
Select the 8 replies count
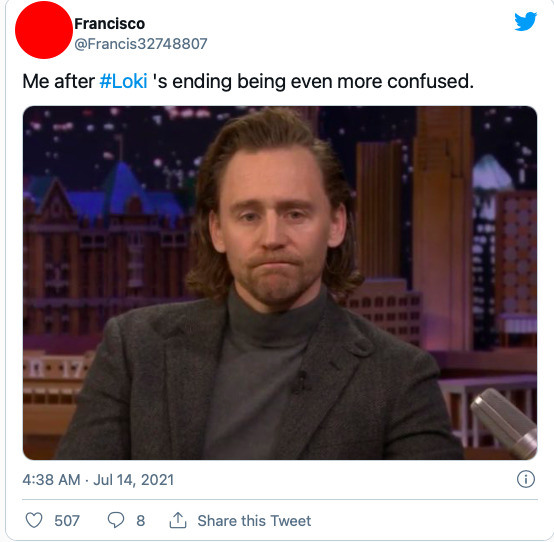[x=141, y=521]
